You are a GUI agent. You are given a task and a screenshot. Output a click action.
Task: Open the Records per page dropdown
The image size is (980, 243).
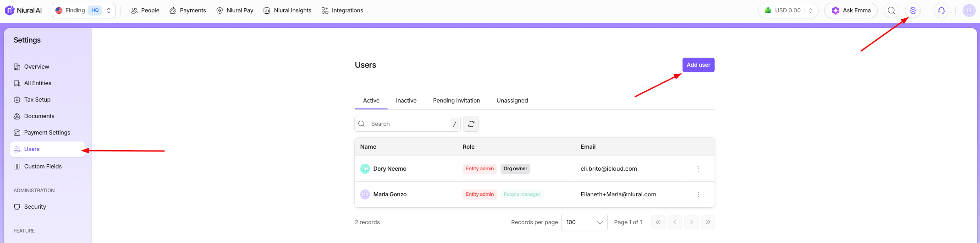coord(584,222)
